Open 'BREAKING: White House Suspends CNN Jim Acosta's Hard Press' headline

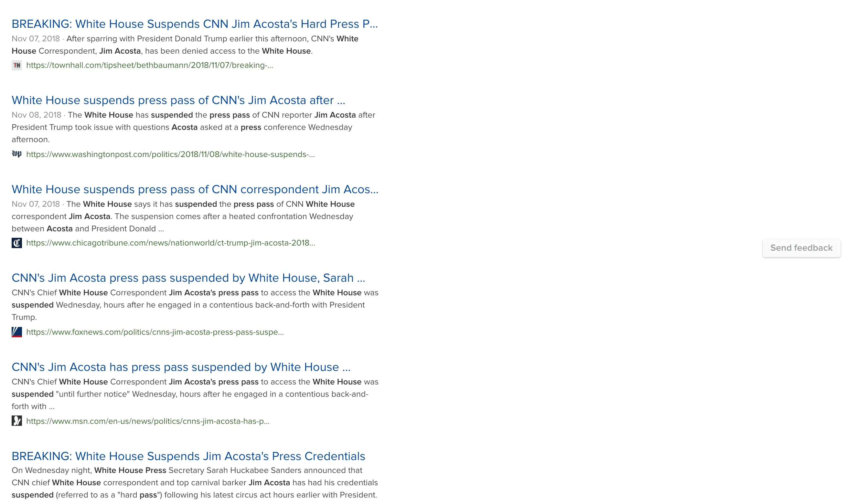coord(194,24)
